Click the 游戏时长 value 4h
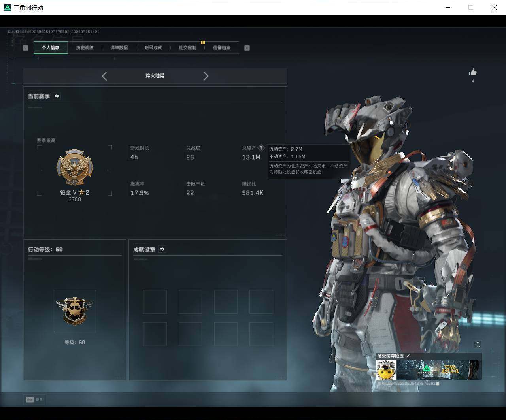Image resolution: width=506 pixels, height=420 pixels. pos(134,157)
